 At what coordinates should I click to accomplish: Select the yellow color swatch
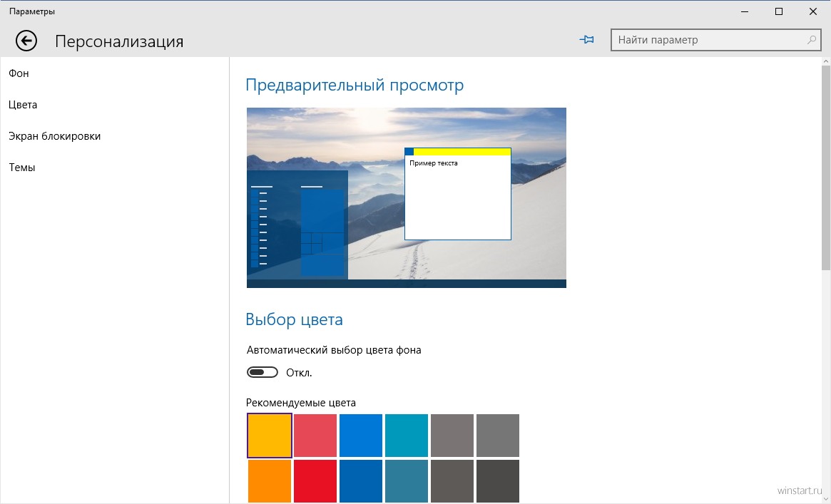[270, 436]
